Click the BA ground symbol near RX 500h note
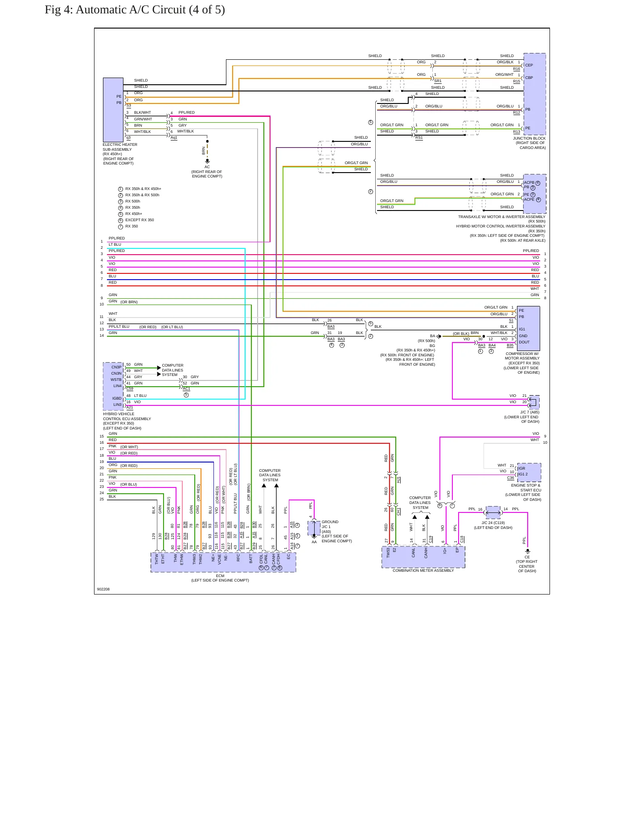Screen dimensions: 644x834 [x=439, y=336]
